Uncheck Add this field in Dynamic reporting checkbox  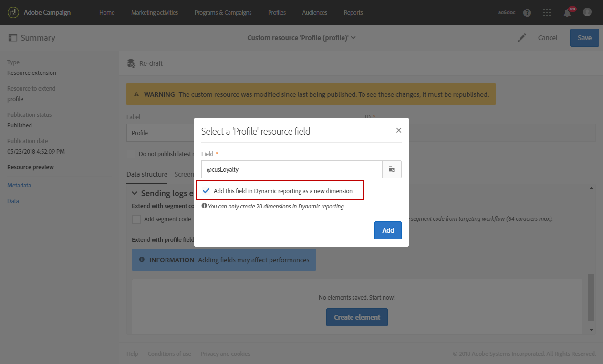[x=206, y=191]
